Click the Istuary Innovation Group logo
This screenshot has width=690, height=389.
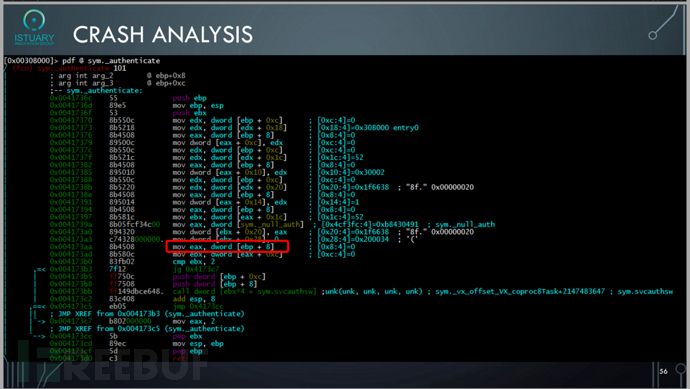[34, 28]
